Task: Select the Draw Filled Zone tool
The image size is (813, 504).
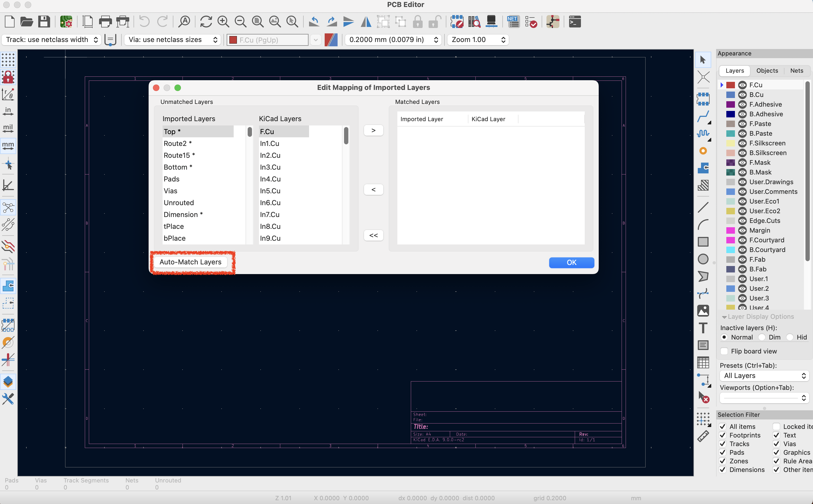Action: coord(703,168)
